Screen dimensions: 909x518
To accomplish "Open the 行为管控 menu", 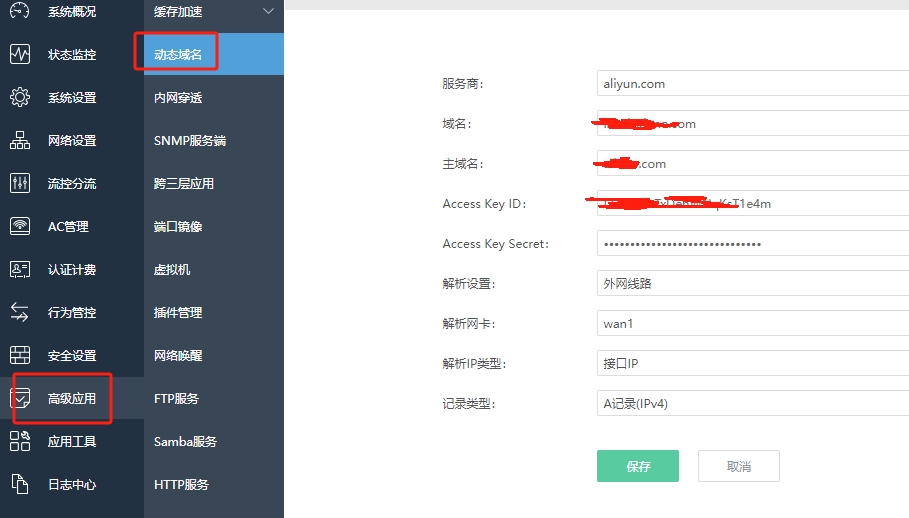I will (x=72, y=312).
